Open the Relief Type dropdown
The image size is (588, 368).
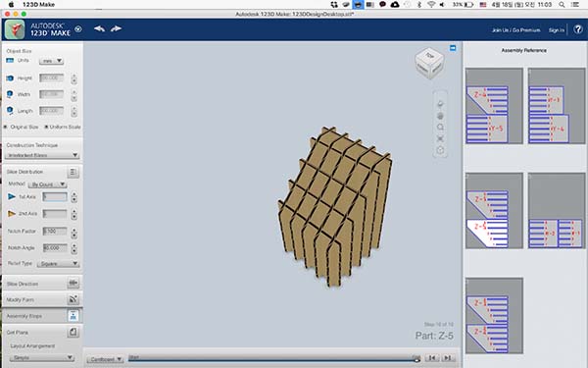58,264
